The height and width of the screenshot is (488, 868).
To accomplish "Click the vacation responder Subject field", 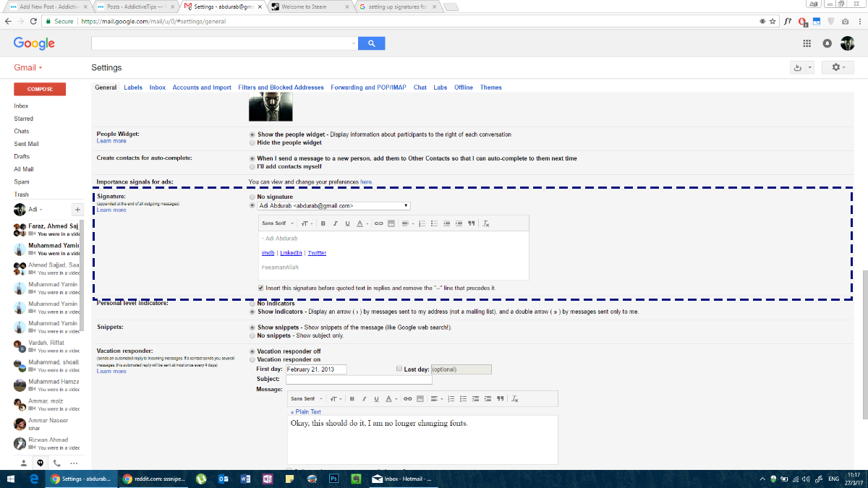I will [x=359, y=379].
